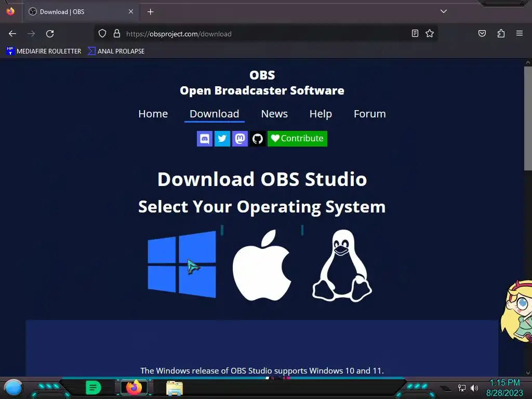Expand the list all tabs chevron

coord(444,11)
